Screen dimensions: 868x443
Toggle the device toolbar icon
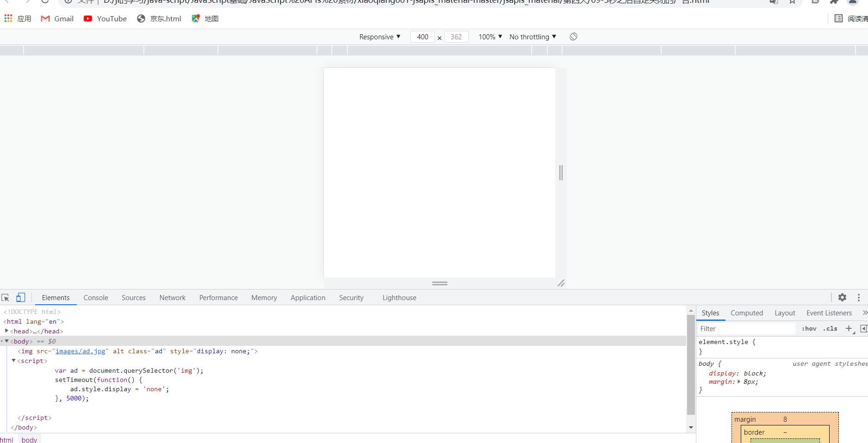21,297
